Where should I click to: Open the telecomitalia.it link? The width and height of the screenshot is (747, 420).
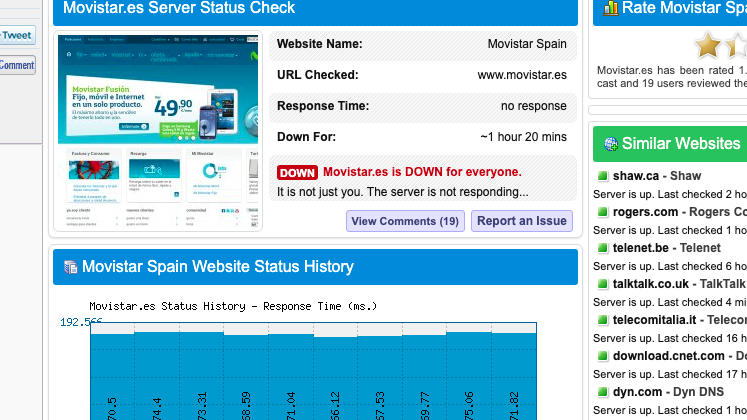coord(655,320)
